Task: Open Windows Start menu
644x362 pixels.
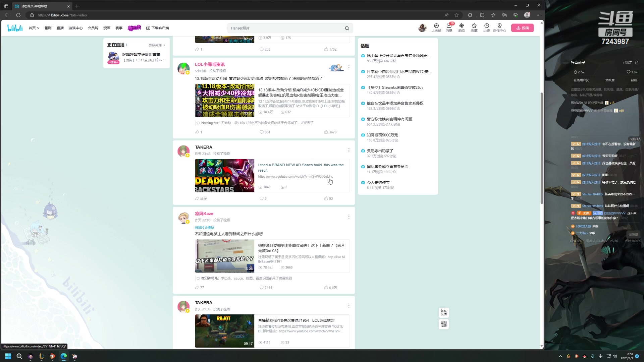Action: click(x=8, y=356)
